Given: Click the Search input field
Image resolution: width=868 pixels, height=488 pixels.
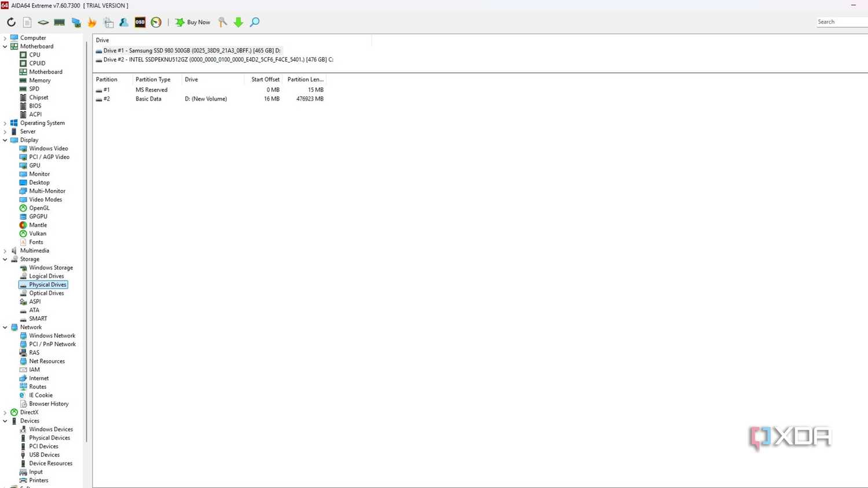Looking at the screenshot, I should [842, 22].
